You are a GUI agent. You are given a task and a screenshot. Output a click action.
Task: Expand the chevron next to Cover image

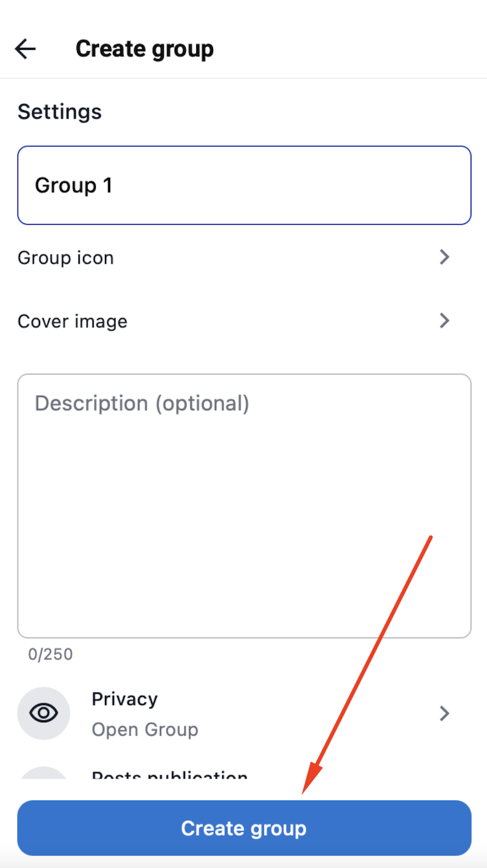444,321
